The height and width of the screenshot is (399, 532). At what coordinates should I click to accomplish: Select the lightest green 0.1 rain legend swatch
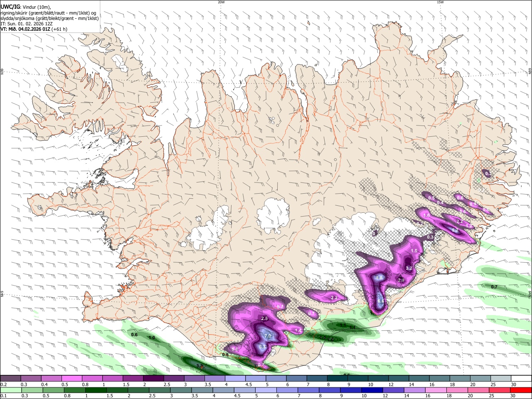point(11,390)
